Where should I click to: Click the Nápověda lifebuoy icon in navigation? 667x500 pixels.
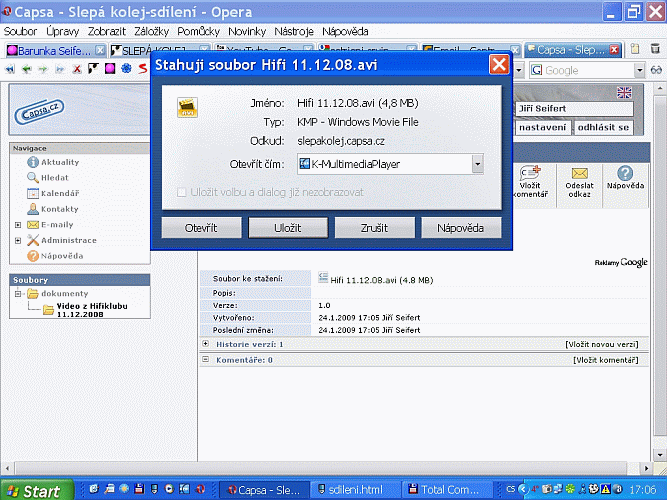click(x=33, y=256)
